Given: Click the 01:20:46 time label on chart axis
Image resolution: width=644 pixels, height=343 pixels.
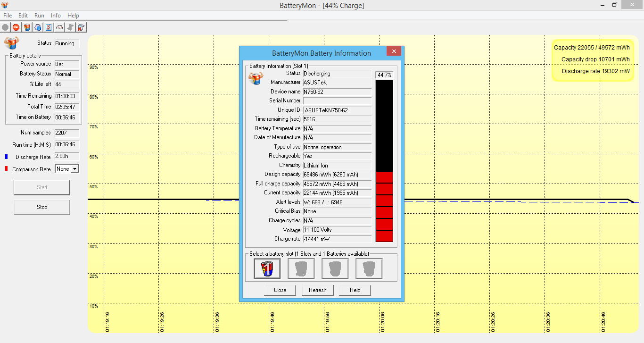Looking at the screenshot, I should coord(603,322).
